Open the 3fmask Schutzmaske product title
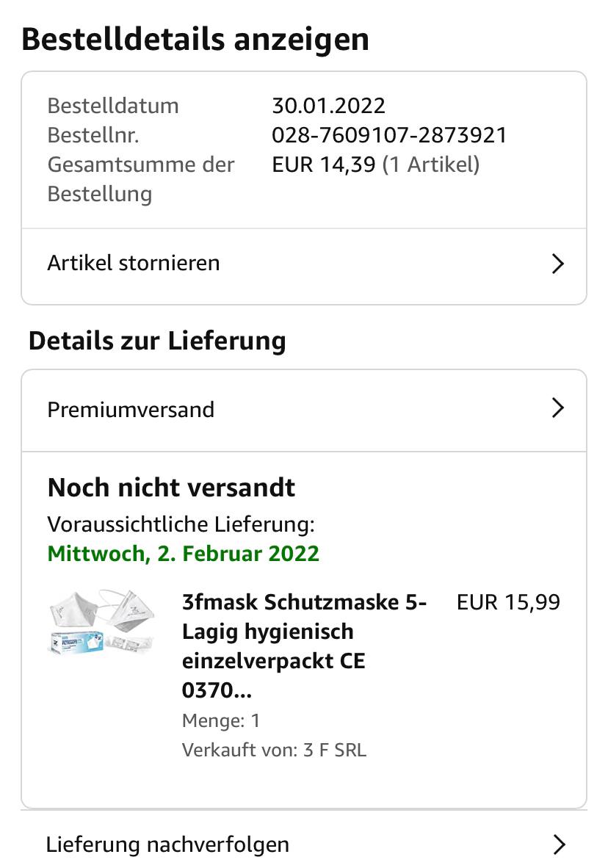Screen dimensions: 608x868 304,645
